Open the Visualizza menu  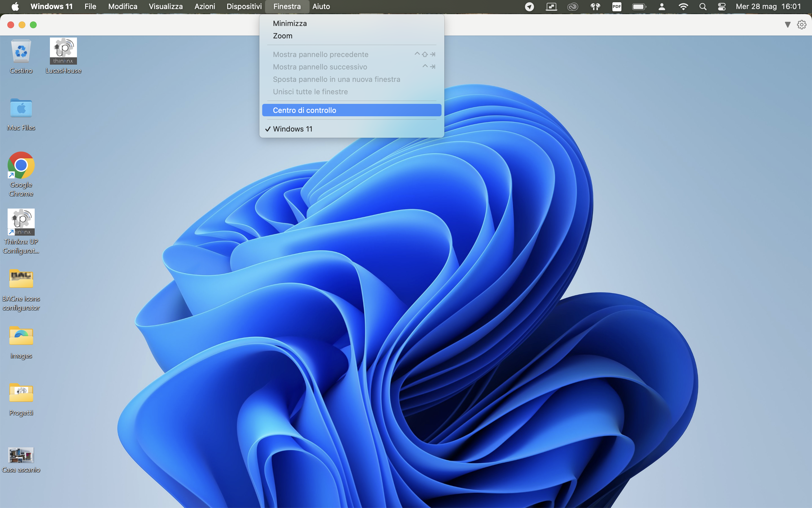point(166,6)
